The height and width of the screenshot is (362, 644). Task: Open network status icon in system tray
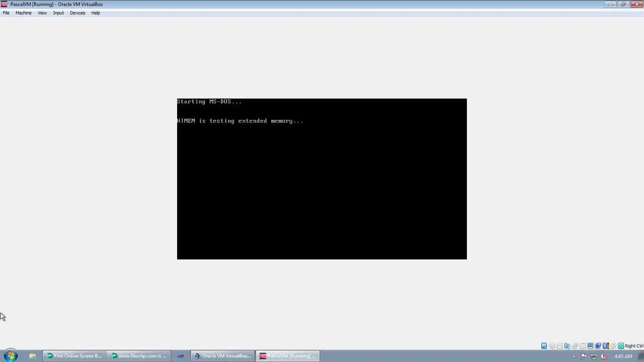(x=594, y=356)
